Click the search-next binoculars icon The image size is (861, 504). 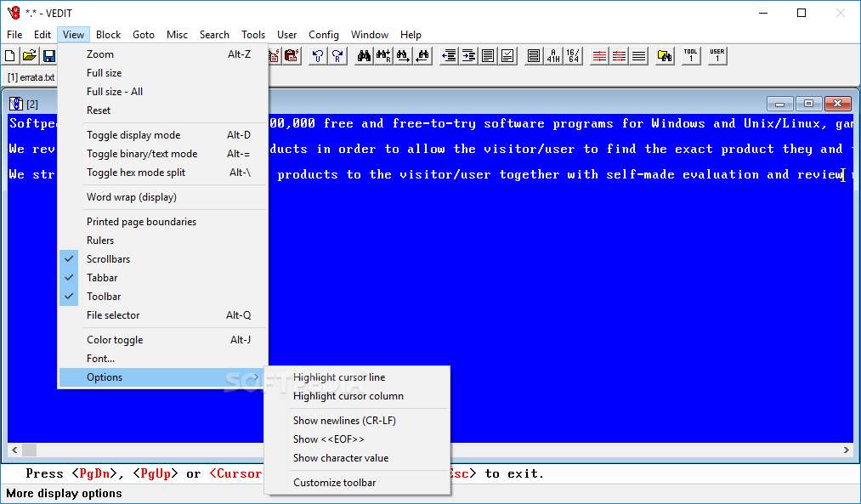pos(403,55)
